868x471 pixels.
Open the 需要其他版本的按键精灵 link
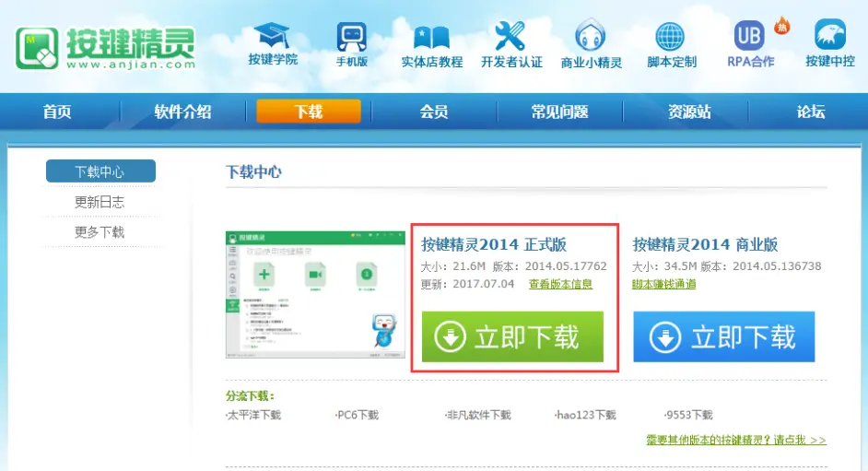click(x=736, y=440)
